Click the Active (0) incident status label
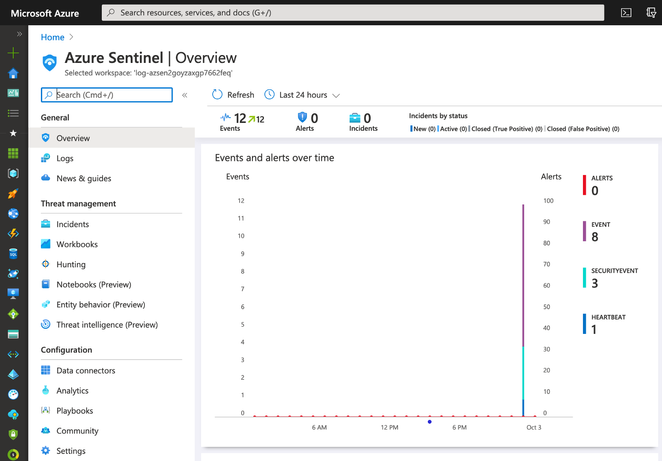The height and width of the screenshot is (461, 662). 453,129
